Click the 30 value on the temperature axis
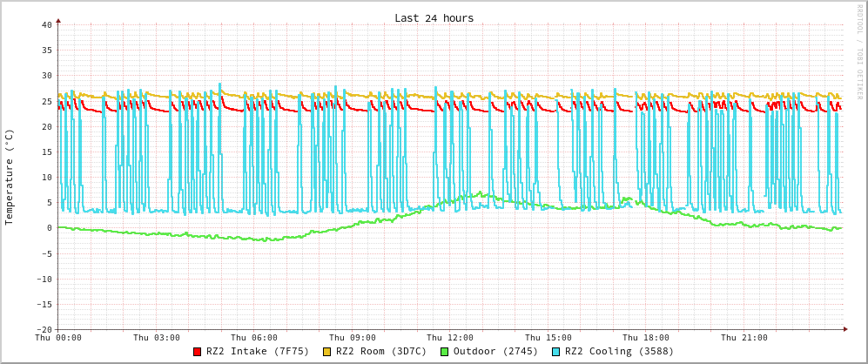The height and width of the screenshot is (364, 868). click(46, 76)
